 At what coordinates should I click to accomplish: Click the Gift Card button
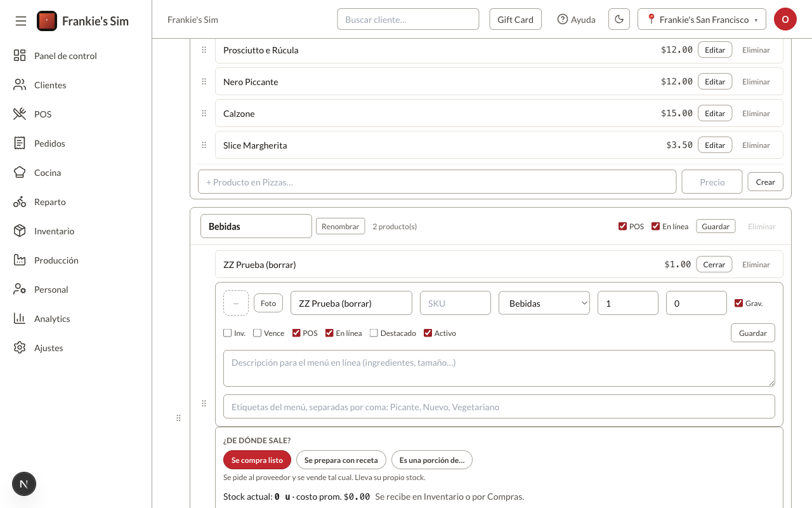click(x=515, y=20)
